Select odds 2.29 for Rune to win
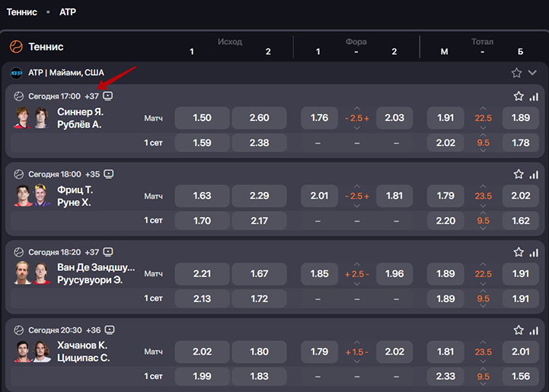549x392 pixels. (259, 196)
